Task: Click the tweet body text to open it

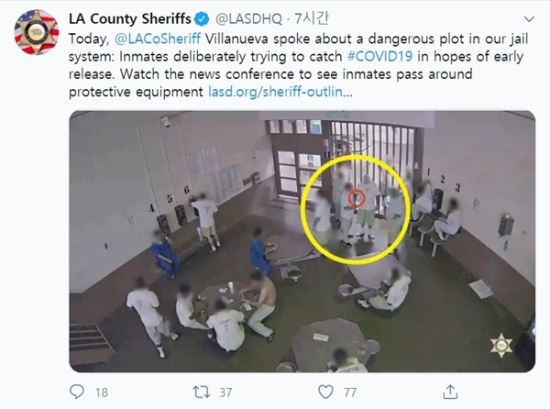Action: click(x=298, y=65)
